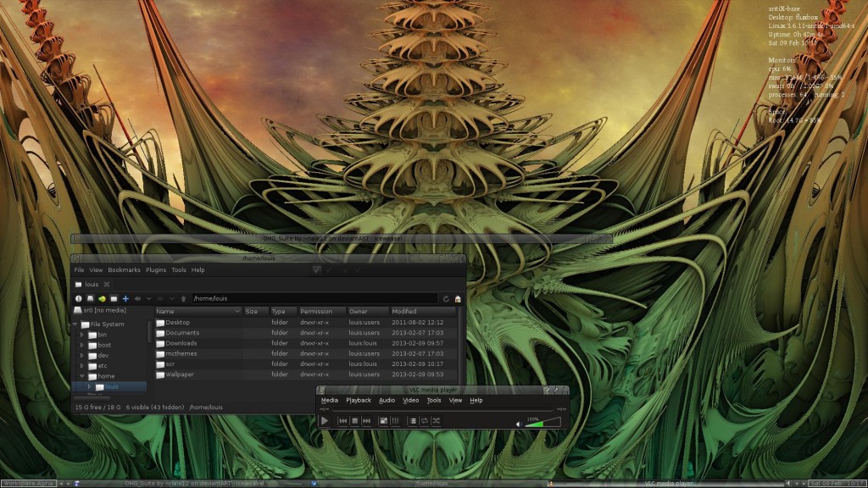Expand the boot folder in tree
868x488 pixels.
[82, 345]
